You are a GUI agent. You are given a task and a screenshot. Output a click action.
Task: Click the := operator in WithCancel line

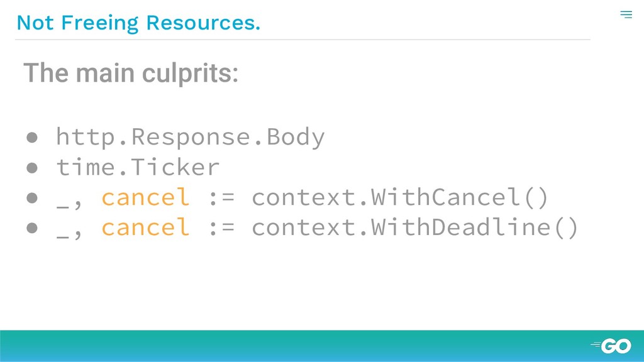coord(221,198)
